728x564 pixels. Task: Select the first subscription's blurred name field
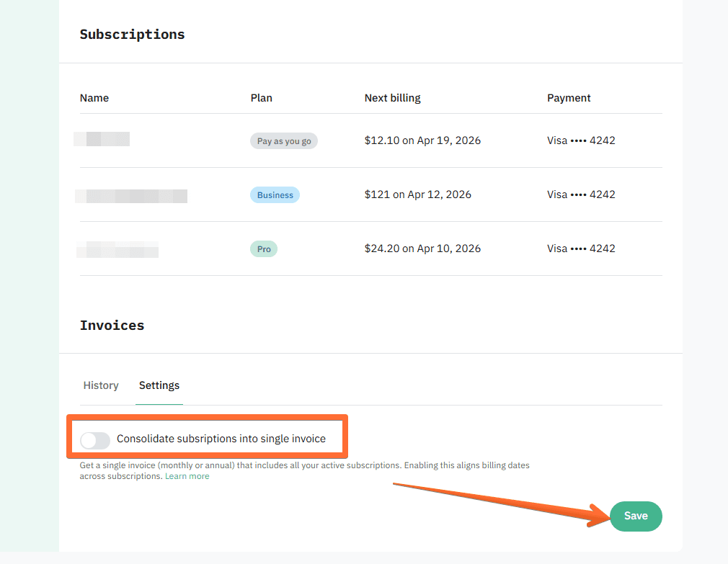[101, 139]
